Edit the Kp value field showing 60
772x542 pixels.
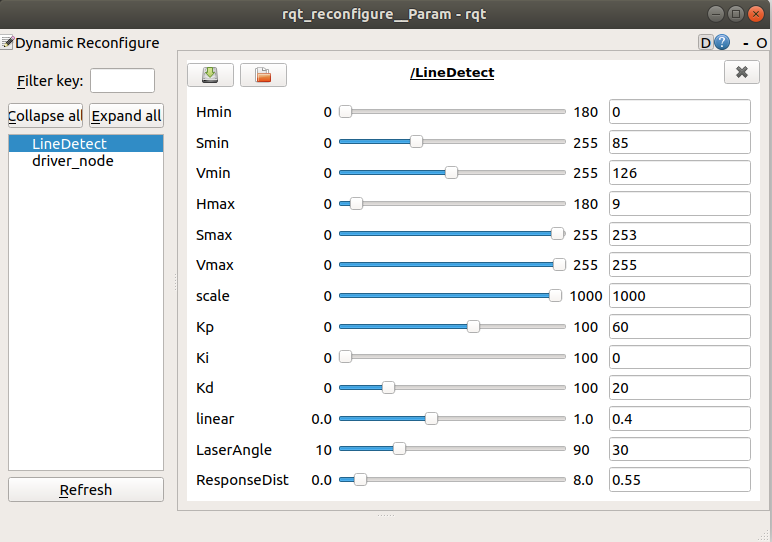coord(679,327)
